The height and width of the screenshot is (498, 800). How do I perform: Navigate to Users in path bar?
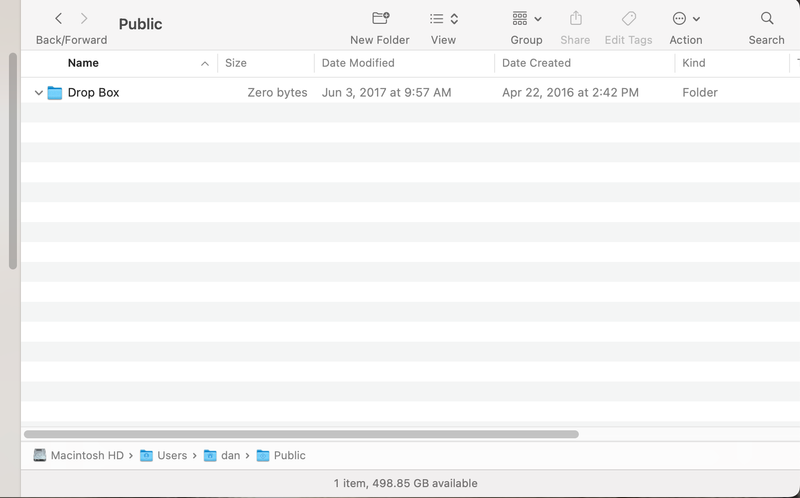(163, 455)
